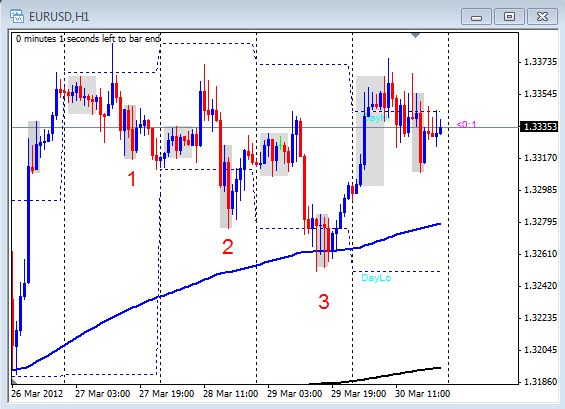565x409 pixels.
Task: Click the bar end countdown text
Action: [88, 39]
